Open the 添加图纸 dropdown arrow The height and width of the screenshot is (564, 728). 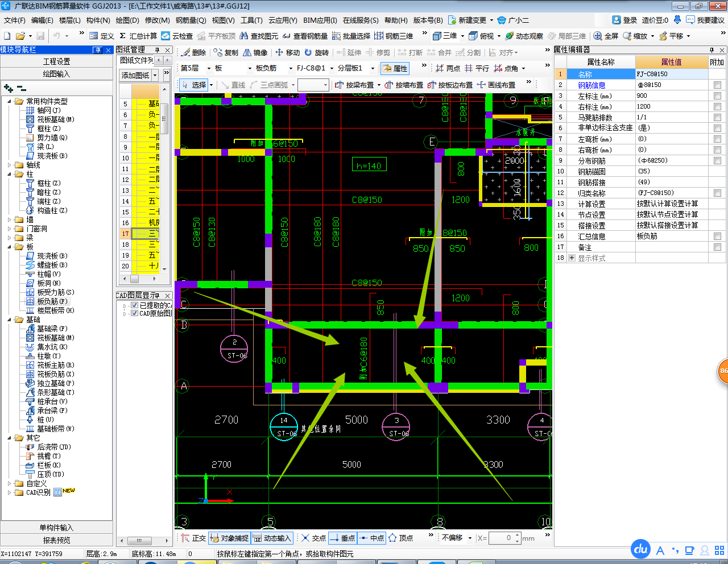point(155,75)
